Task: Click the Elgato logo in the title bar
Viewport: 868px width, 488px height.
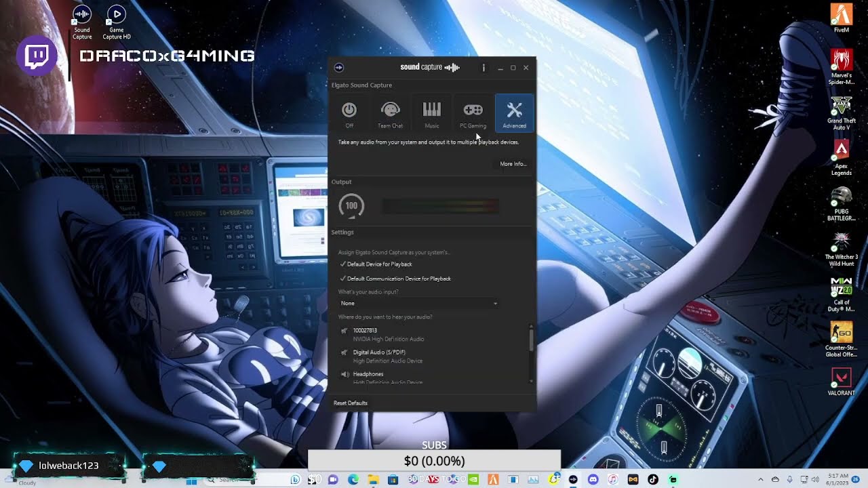Action: pyautogui.click(x=339, y=68)
